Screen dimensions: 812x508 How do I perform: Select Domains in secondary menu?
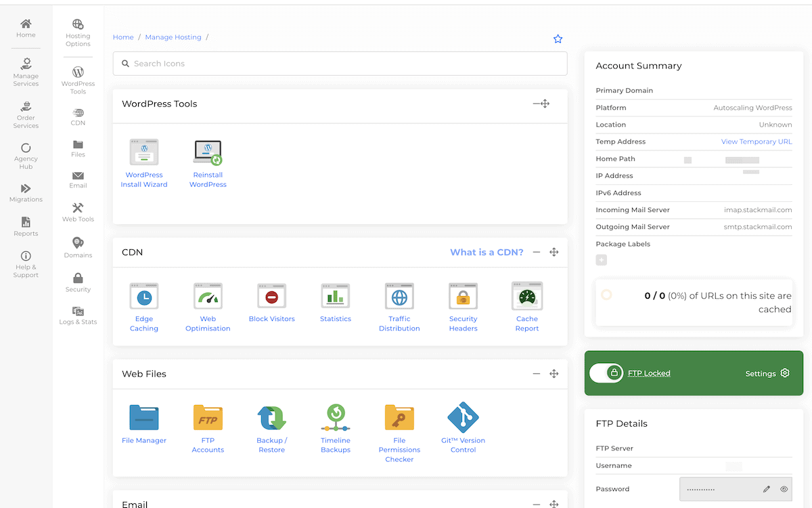point(78,248)
